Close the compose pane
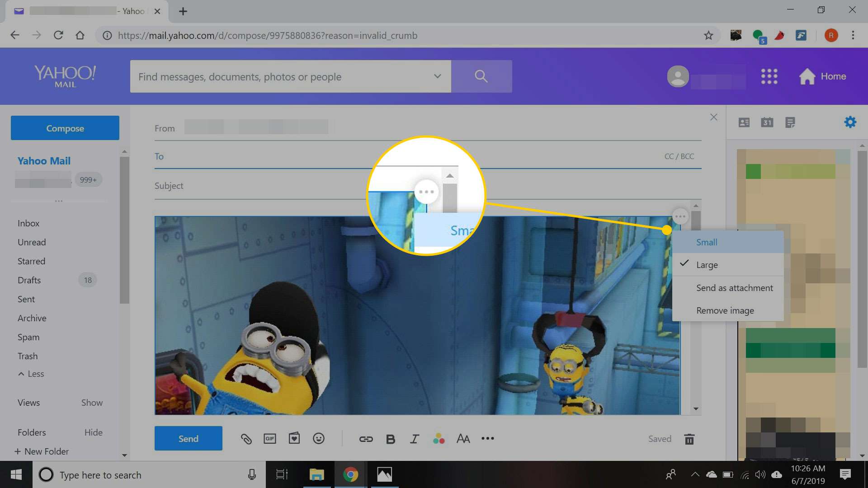Image resolution: width=868 pixels, height=488 pixels. click(714, 117)
